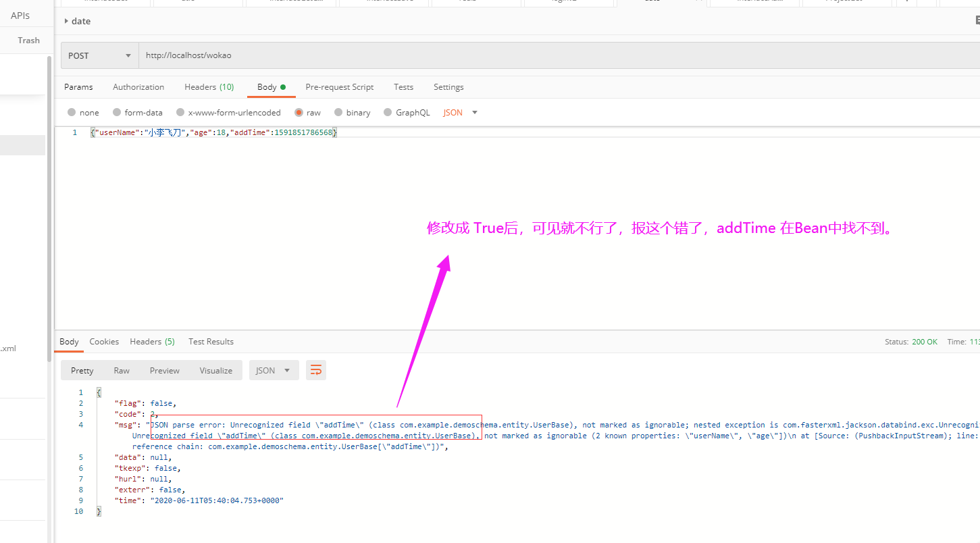980x543 pixels.
Task: Open the Trash panel in the sidebar
Action: coord(28,40)
